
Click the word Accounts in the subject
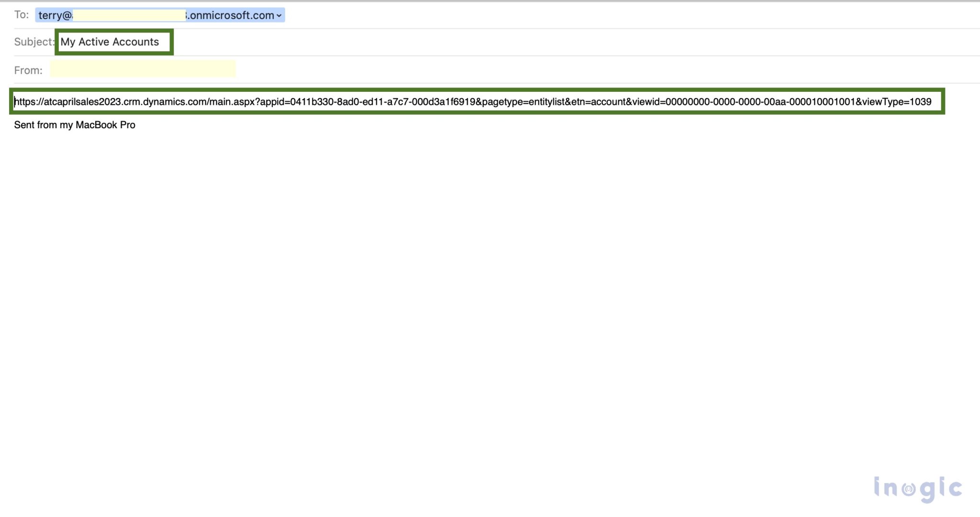pyautogui.click(x=135, y=42)
